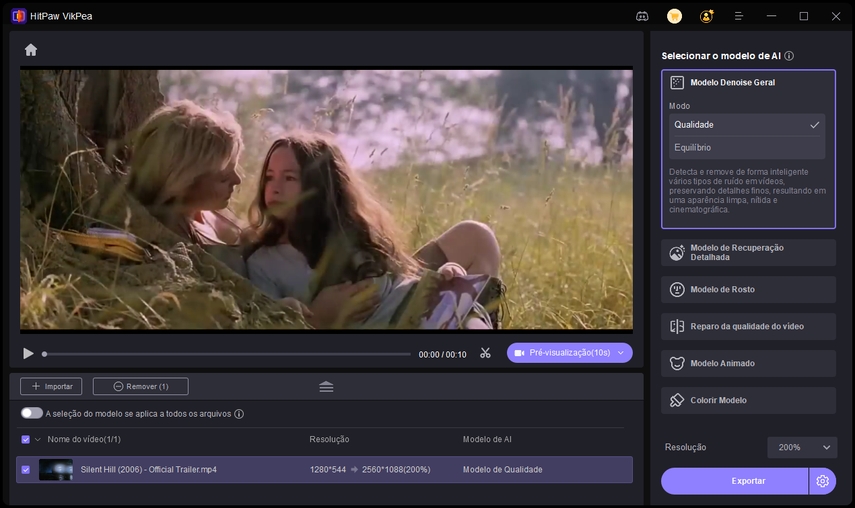Click the Denoise model description text

747,191
